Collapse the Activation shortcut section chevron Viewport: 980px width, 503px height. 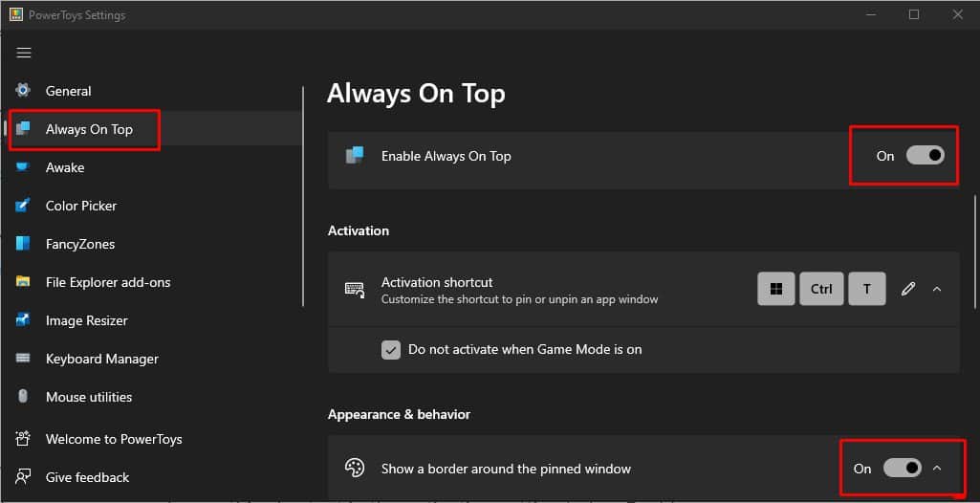[937, 289]
